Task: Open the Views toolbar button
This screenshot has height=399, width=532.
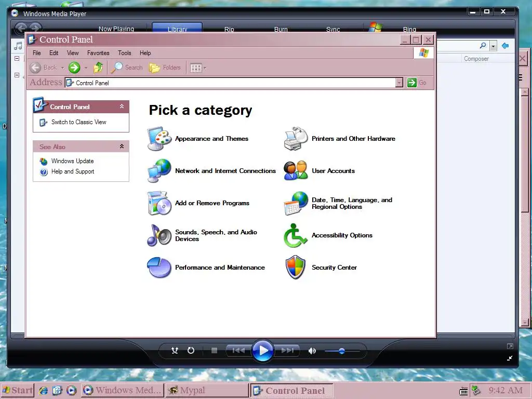Action: click(x=198, y=68)
